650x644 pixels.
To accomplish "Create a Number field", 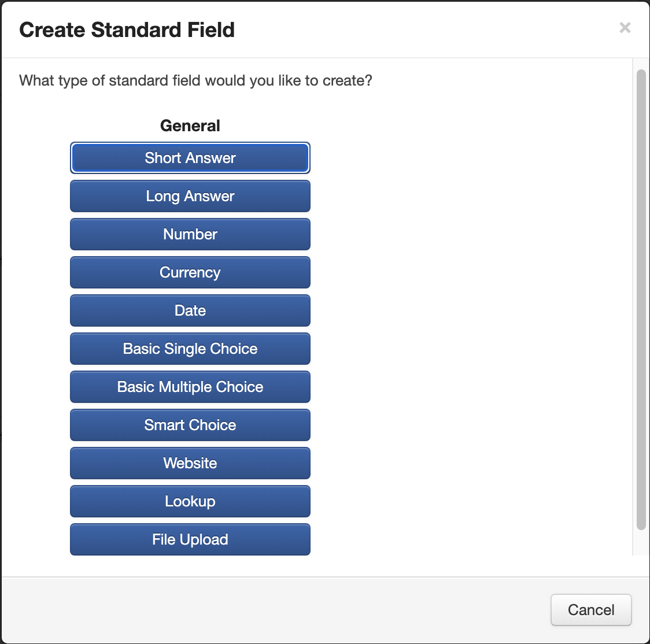I will (x=190, y=234).
